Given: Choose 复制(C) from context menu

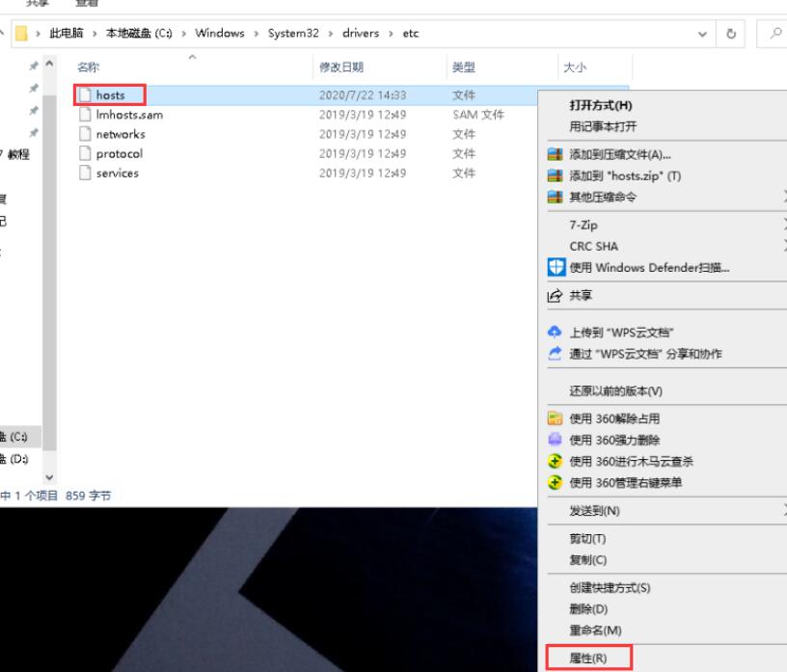Looking at the screenshot, I should [587, 559].
